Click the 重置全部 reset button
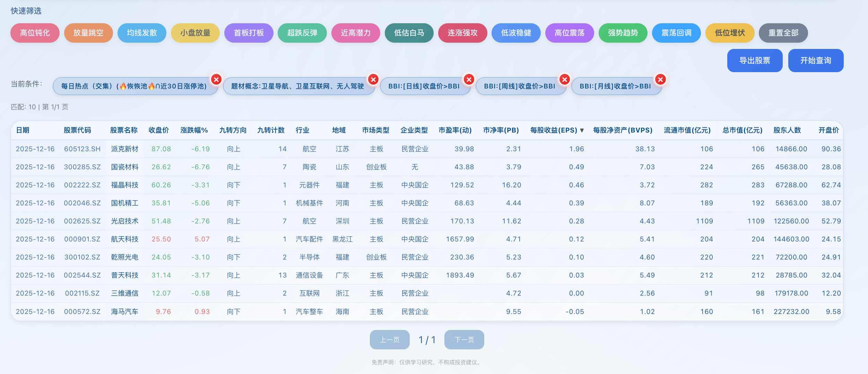 pyautogui.click(x=783, y=33)
